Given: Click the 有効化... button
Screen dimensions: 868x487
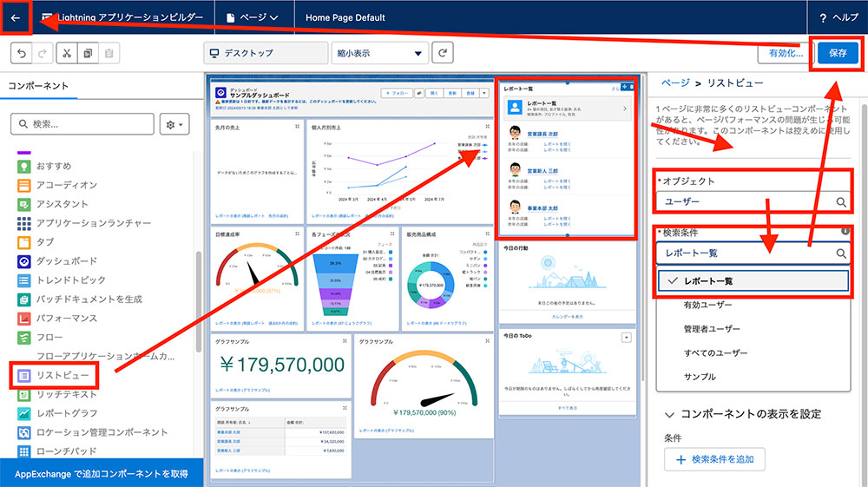Looking at the screenshot, I should click(786, 53).
